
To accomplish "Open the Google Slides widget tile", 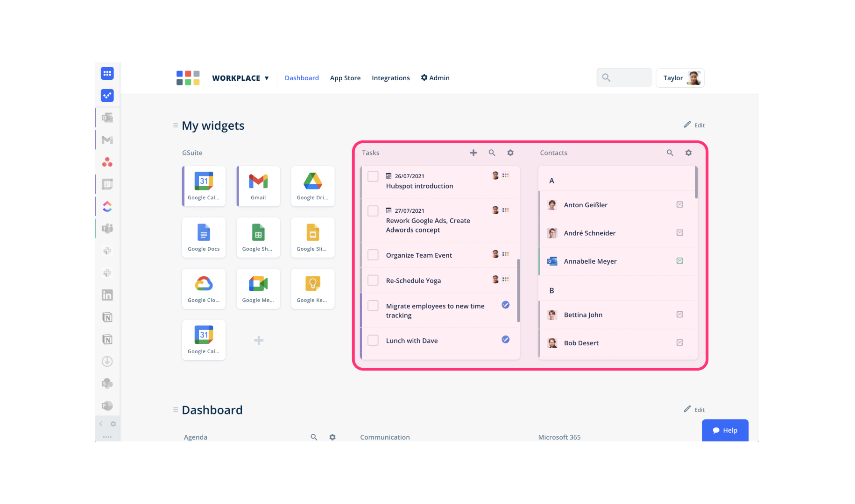I will pyautogui.click(x=313, y=237).
